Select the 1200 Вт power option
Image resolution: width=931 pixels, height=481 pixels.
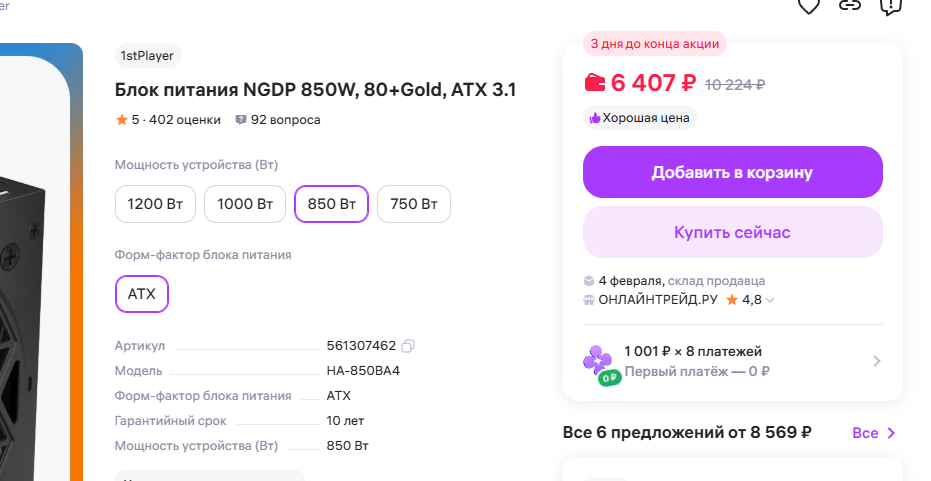coord(155,205)
